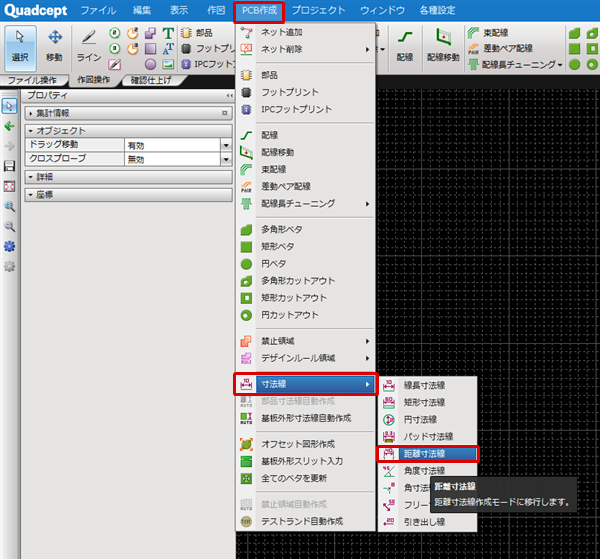Open the クロスプローブ dropdown
The width and height of the screenshot is (600, 559).
click(x=226, y=159)
